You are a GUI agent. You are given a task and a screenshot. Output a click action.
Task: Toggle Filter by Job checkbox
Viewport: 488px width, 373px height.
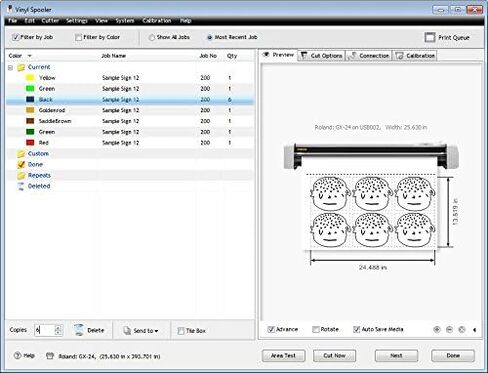coord(15,37)
